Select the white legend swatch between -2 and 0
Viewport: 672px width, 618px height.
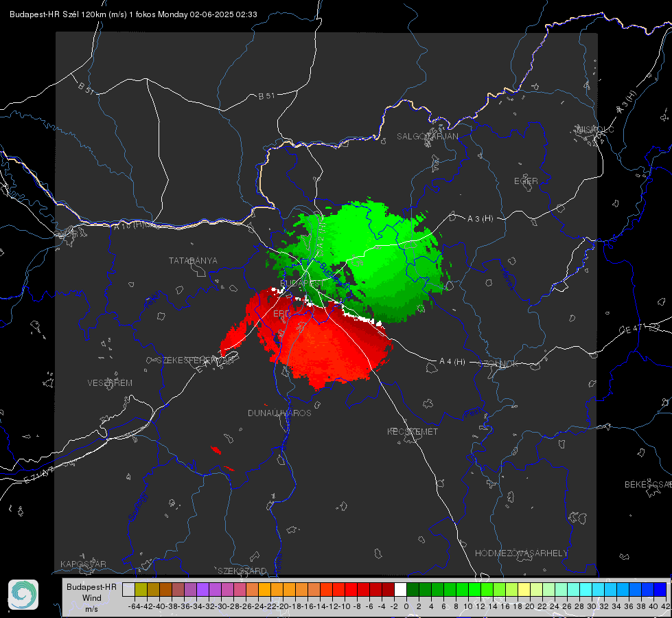point(400,589)
